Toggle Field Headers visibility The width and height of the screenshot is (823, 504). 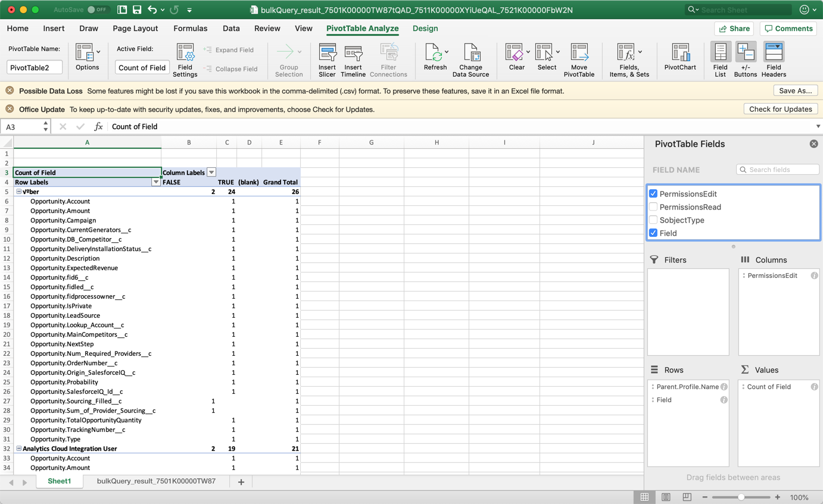point(774,57)
